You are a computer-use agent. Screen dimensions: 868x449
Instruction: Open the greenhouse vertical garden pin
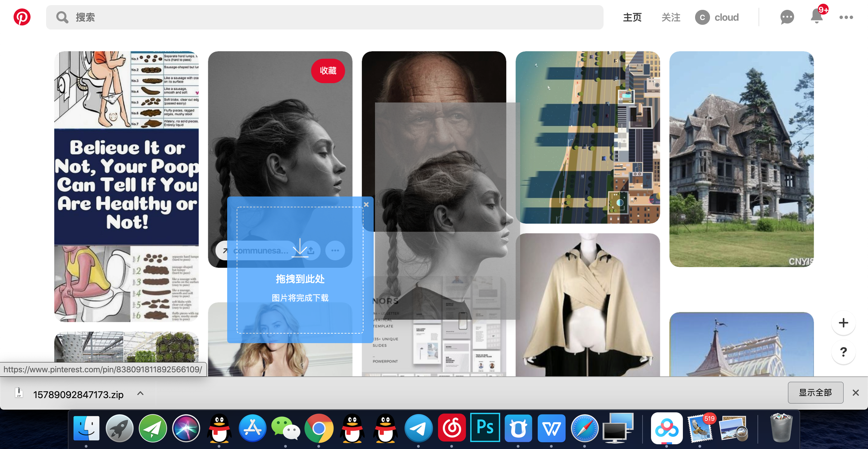(x=126, y=347)
